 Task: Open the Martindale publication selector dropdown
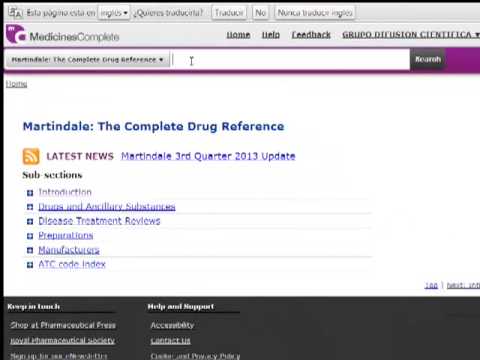tap(87, 60)
